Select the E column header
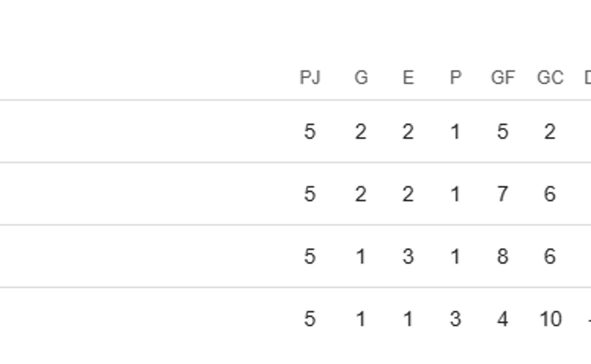The image size is (591, 364). [x=408, y=78]
